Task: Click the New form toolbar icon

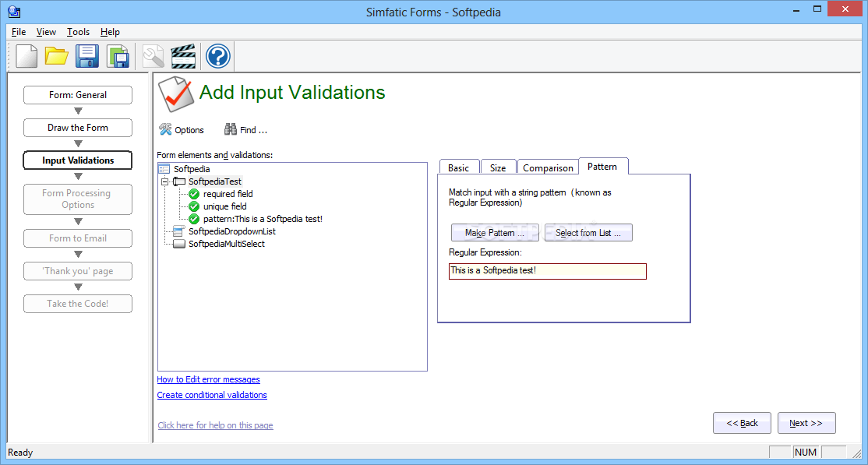Action: click(26, 56)
